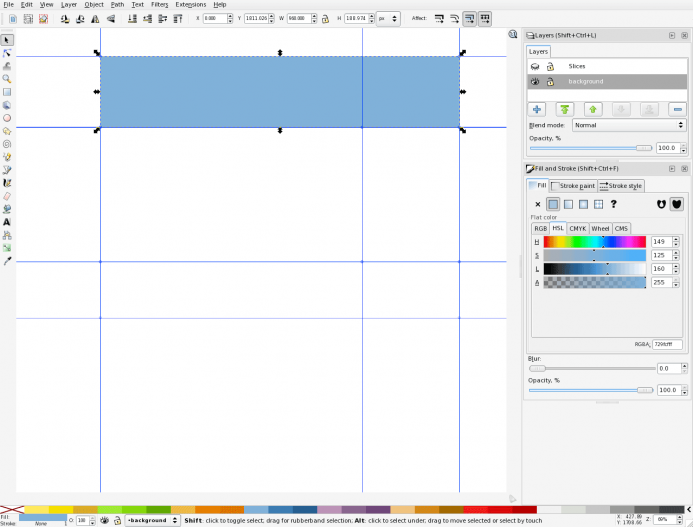Select the Star polygon tool

[7, 131]
